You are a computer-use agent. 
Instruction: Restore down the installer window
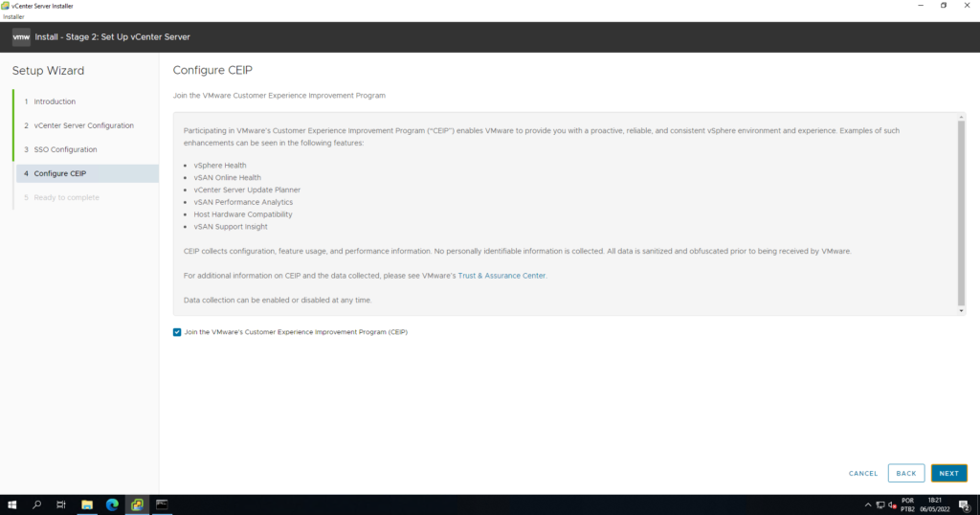coord(944,6)
